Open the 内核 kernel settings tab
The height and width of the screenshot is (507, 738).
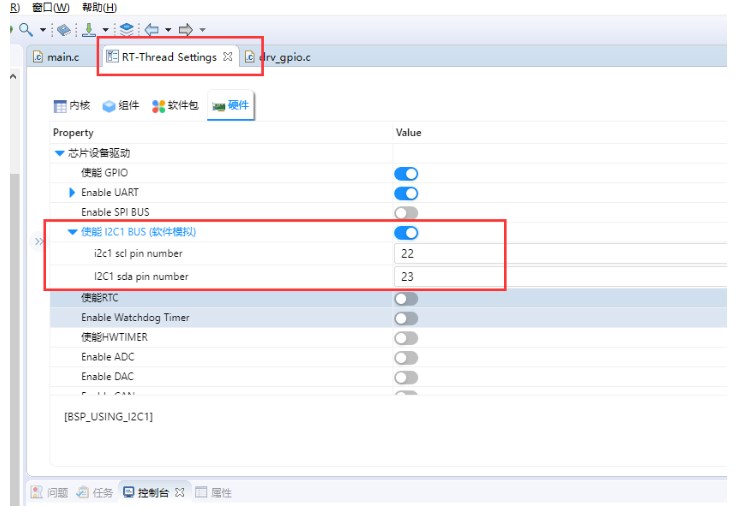point(72,105)
